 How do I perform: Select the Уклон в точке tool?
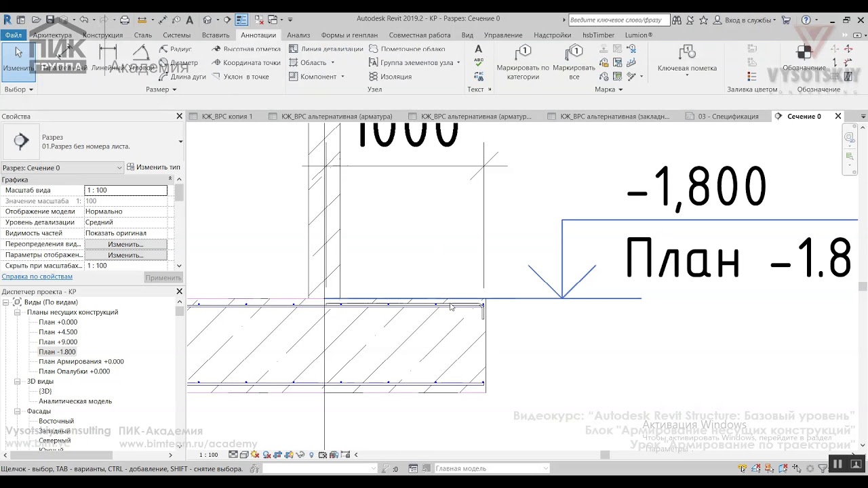click(x=241, y=77)
